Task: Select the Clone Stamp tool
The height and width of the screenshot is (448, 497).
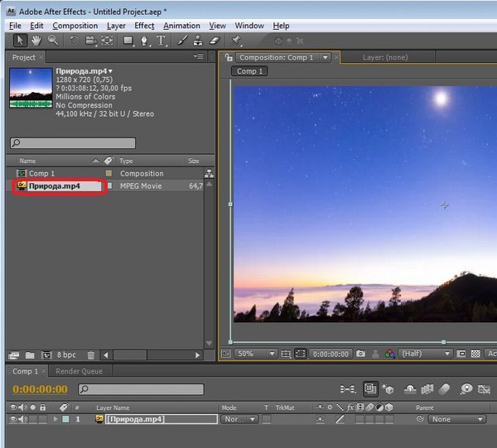Action: point(198,40)
